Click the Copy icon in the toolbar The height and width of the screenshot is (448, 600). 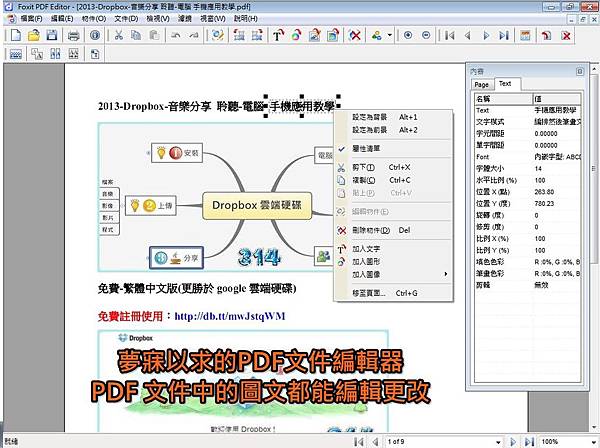pyautogui.click(x=136, y=36)
